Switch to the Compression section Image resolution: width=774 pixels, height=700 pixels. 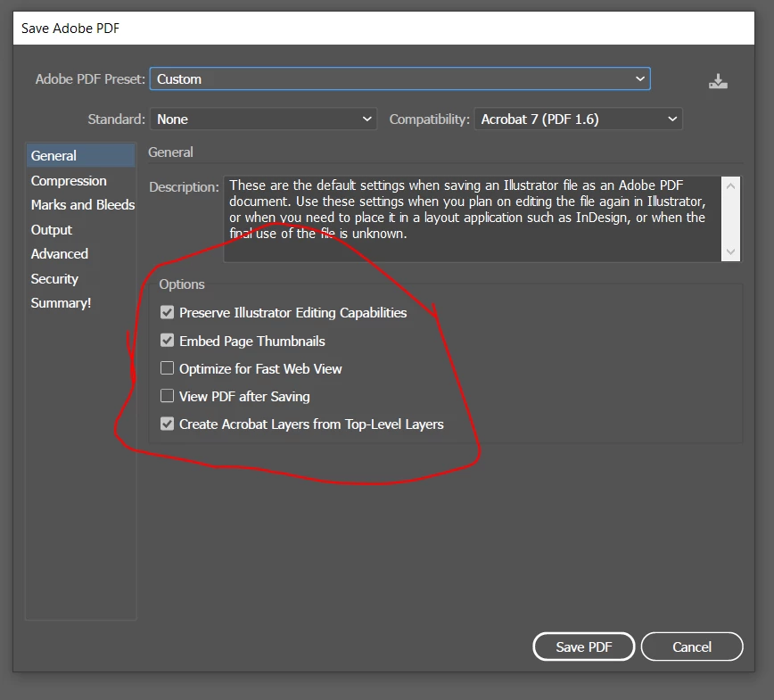(x=69, y=181)
